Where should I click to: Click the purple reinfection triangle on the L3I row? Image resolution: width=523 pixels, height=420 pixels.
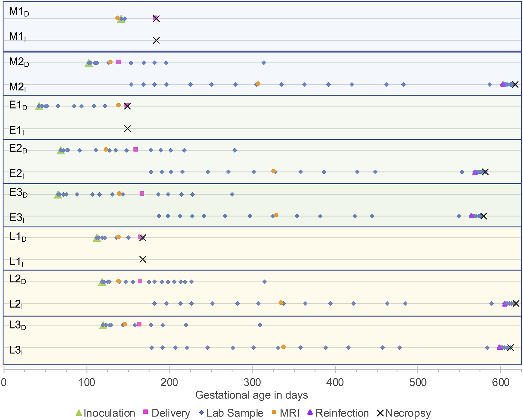coord(499,347)
